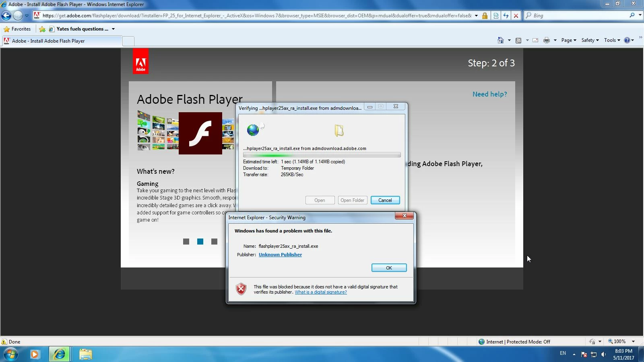Open the Windows Start menu orb

pyautogui.click(x=11, y=354)
